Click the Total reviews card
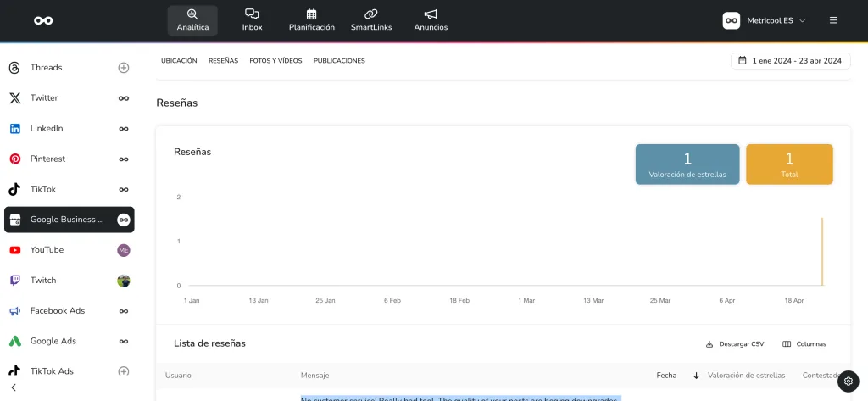The width and height of the screenshot is (868, 401). click(x=789, y=164)
